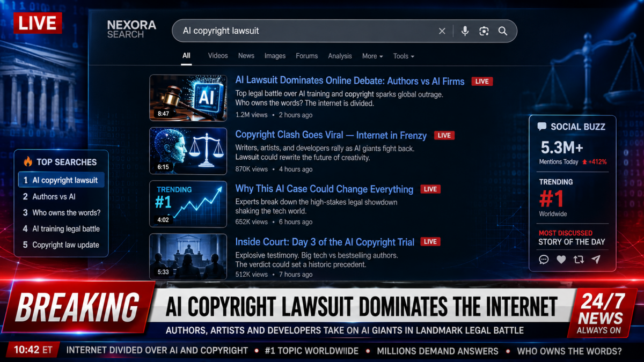
Task: Select top search 'AI copyright lawsuit'
Action: [x=61, y=180]
